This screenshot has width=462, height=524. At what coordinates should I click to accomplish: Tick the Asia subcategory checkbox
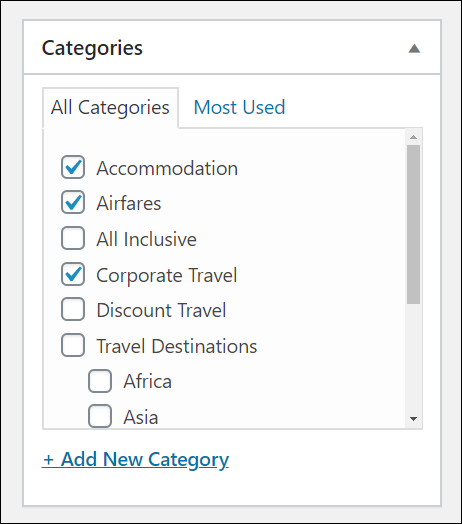pyautogui.click(x=100, y=416)
